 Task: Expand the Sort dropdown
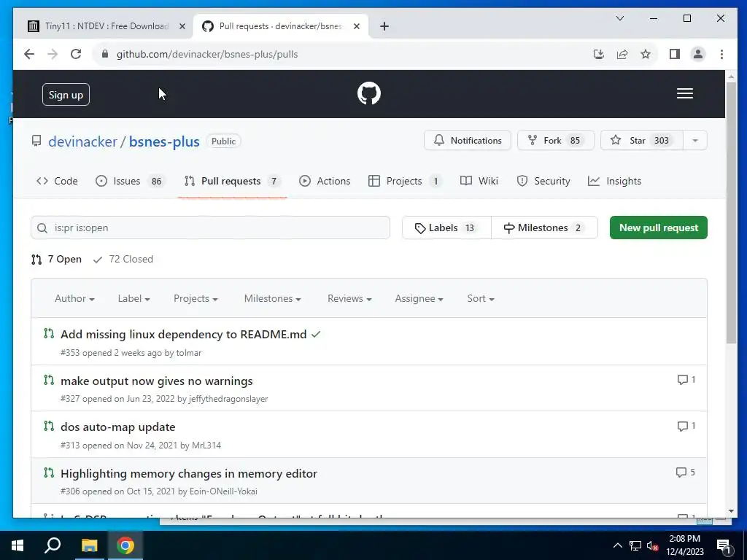pyautogui.click(x=480, y=298)
